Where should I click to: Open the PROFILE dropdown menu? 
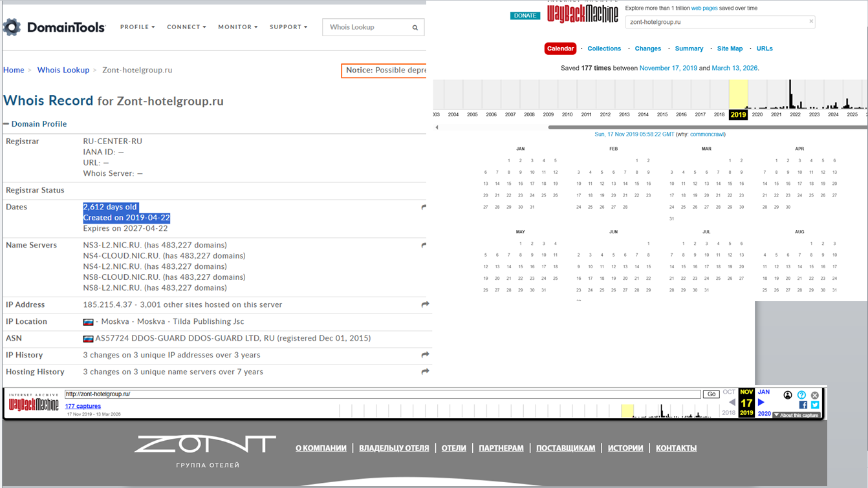tap(138, 27)
